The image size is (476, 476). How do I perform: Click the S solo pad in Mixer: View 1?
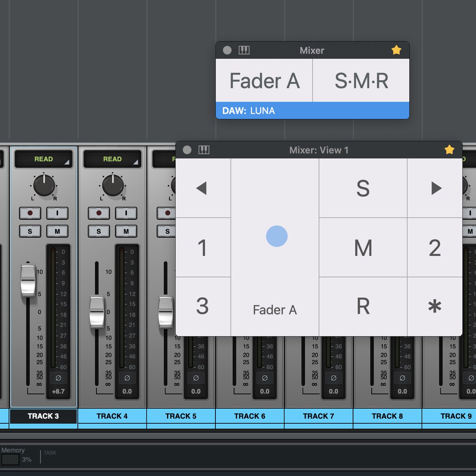363,188
